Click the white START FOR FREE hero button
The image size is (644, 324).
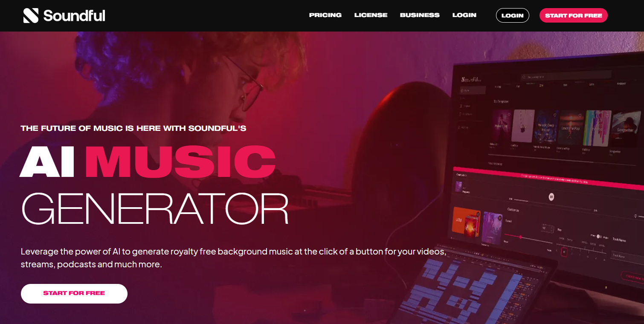(x=74, y=293)
